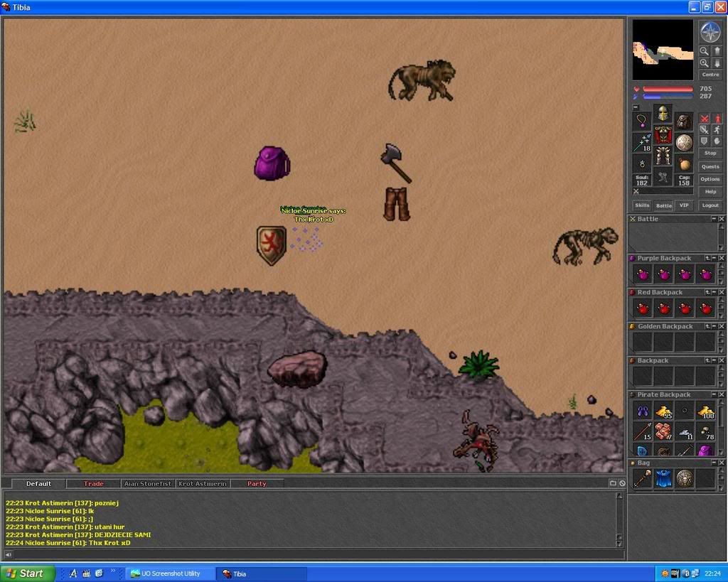
Task: Move minimap one floor up
Action: point(717,51)
